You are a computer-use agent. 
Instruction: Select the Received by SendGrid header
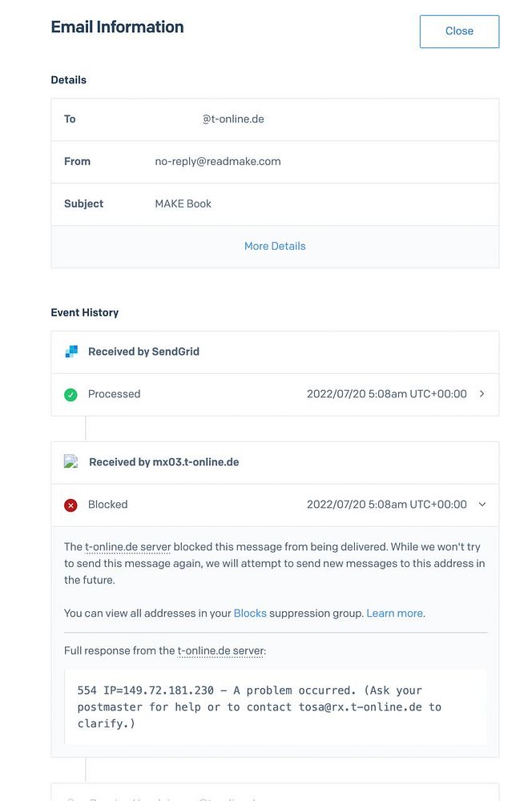click(x=143, y=352)
